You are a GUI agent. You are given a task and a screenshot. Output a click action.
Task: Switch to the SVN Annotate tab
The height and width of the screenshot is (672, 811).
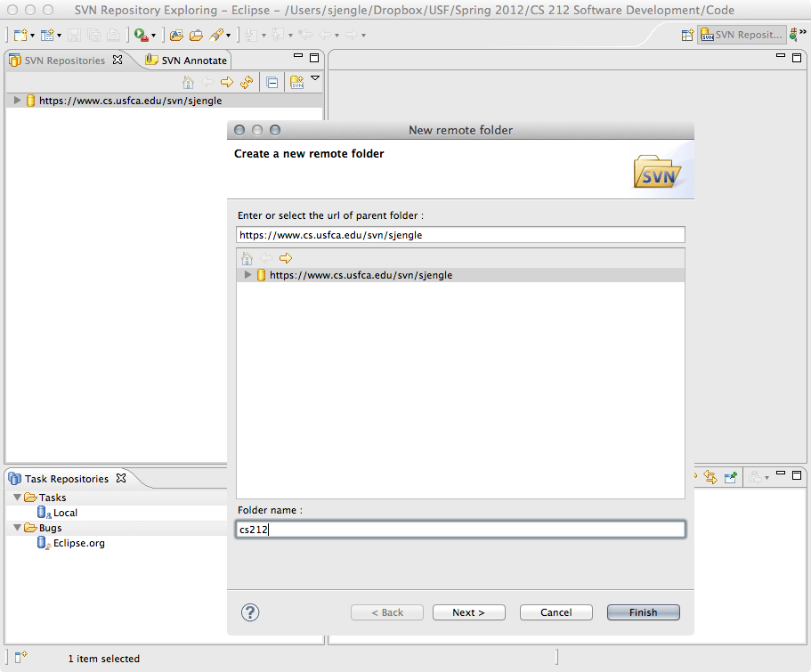tap(187, 61)
